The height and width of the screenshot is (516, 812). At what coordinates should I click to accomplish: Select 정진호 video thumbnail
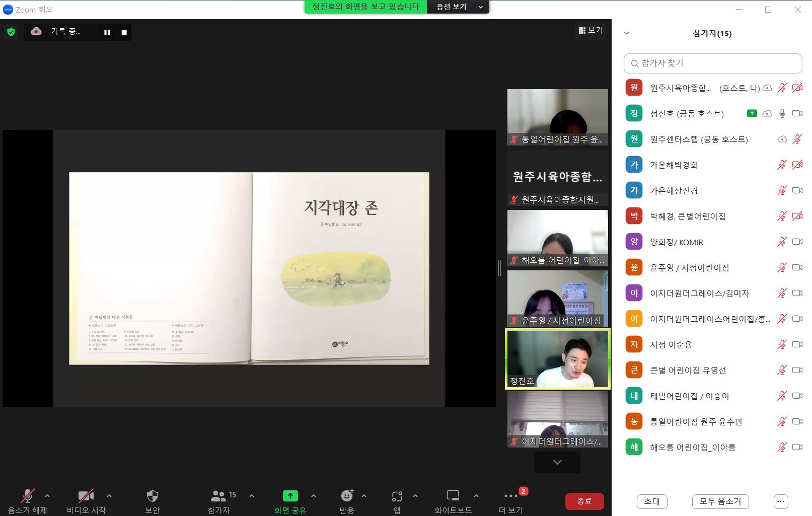pyautogui.click(x=558, y=359)
